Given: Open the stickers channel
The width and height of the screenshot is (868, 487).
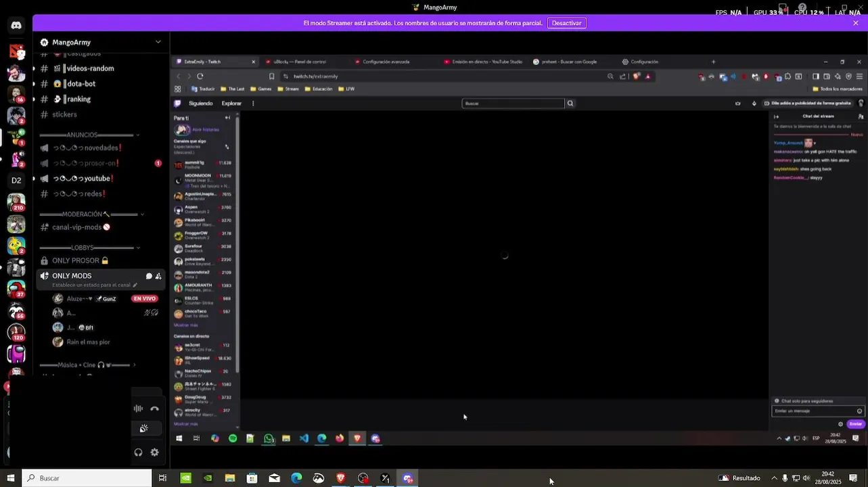Looking at the screenshot, I should pos(100,114).
